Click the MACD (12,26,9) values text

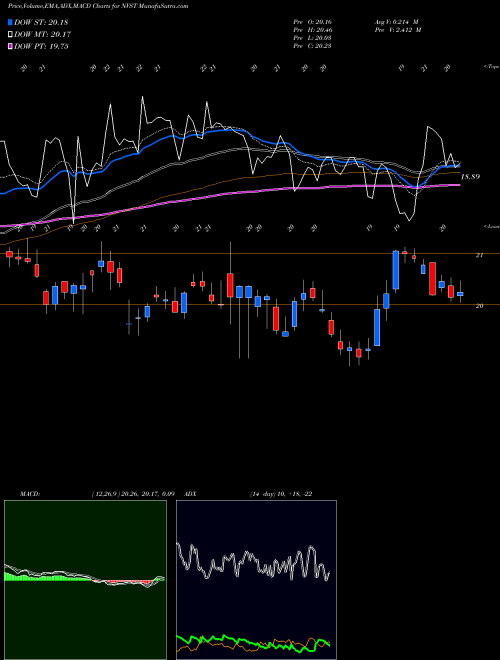(x=133, y=494)
